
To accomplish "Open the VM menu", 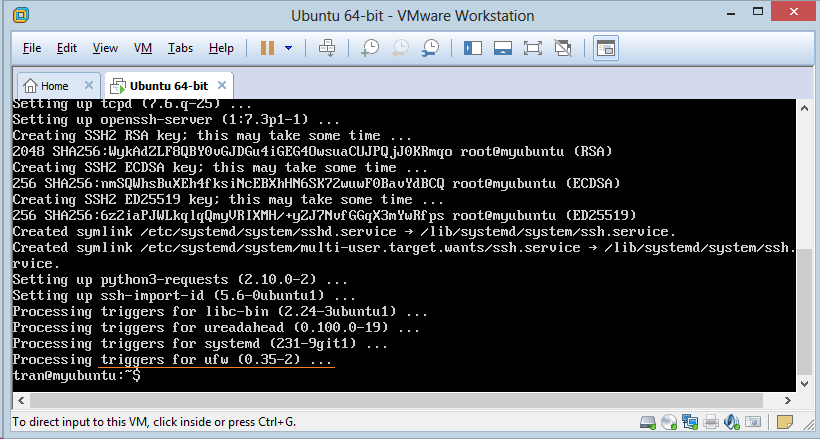I will pos(143,48).
